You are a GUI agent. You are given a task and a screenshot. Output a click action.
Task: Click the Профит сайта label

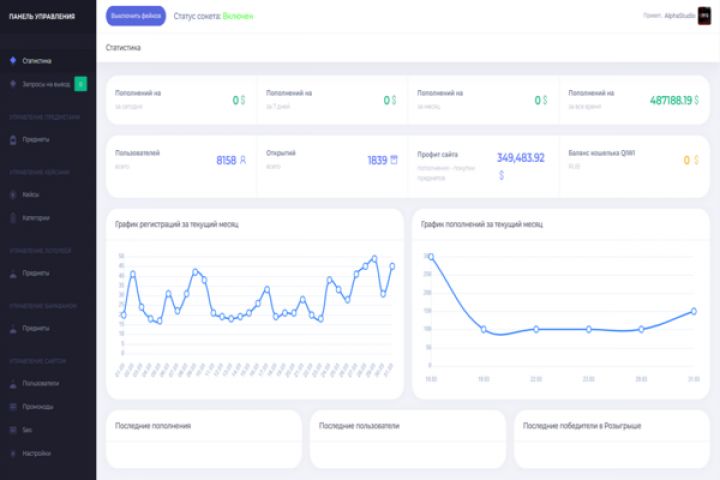438,154
